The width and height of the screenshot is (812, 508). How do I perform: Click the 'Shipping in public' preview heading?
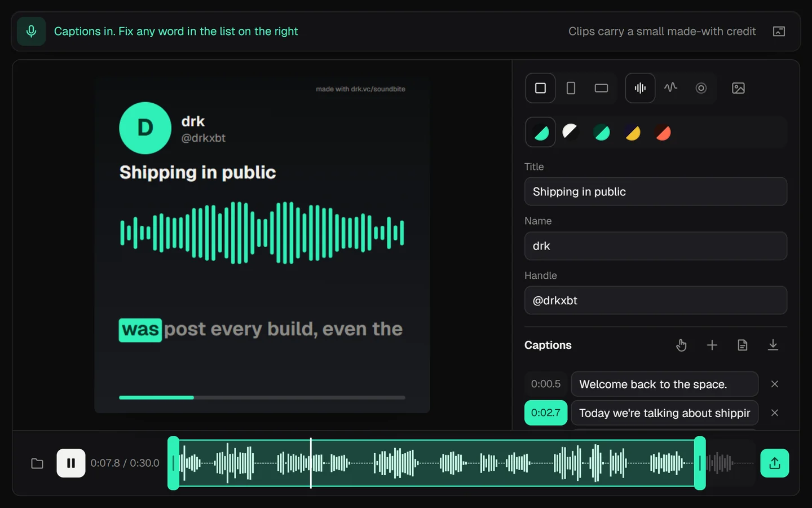pyautogui.click(x=198, y=172)
